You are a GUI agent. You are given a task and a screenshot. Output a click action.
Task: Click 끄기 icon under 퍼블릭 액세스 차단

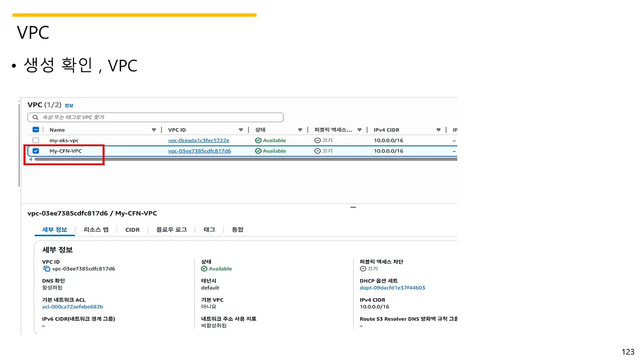[x=363, y=269]
